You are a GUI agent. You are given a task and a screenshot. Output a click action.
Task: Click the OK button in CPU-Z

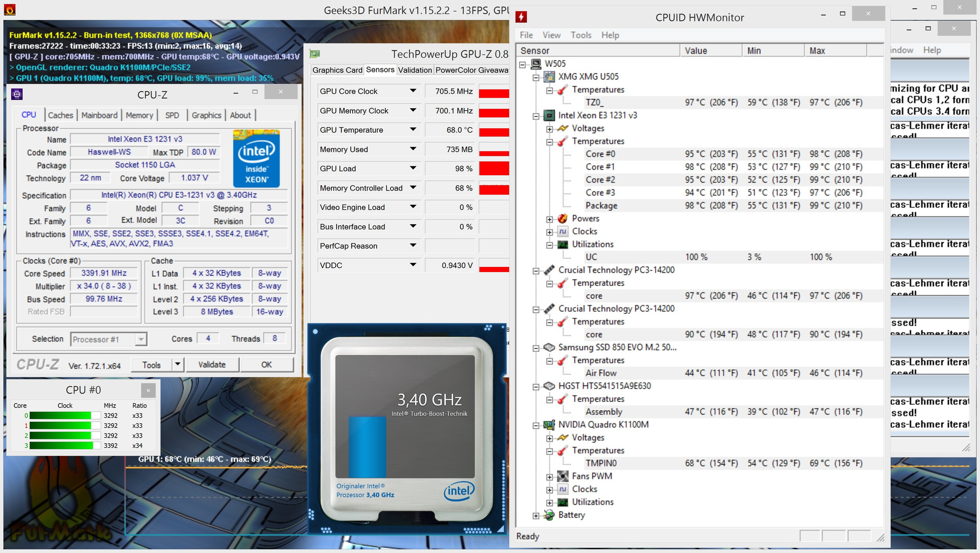[x=266, y=365]
